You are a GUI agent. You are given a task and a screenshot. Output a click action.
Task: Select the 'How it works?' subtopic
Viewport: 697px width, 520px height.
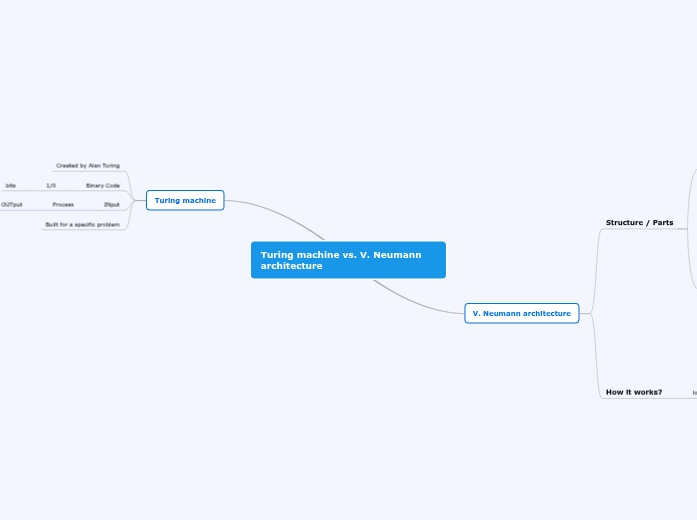pos(633,392)
